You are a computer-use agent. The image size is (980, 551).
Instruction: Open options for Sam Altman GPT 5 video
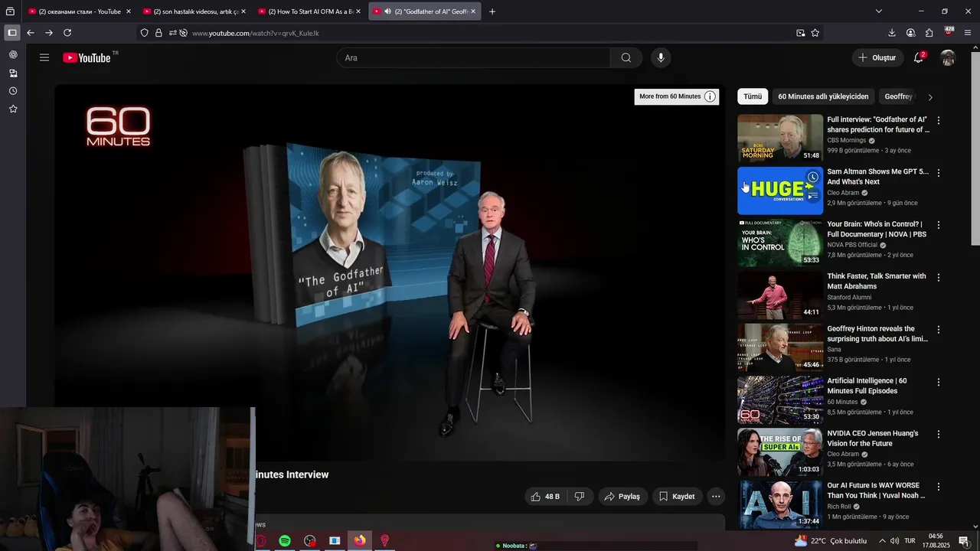click(939, 173)
